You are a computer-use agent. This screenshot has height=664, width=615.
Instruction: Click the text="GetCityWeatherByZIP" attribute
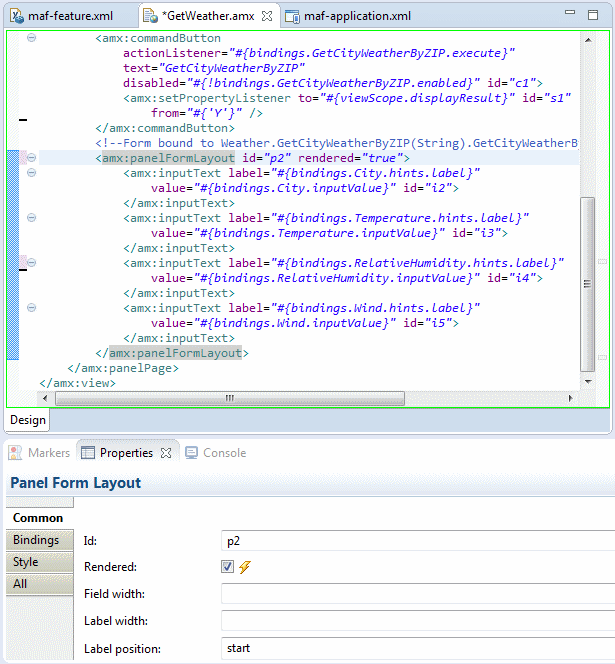point(214,68)
